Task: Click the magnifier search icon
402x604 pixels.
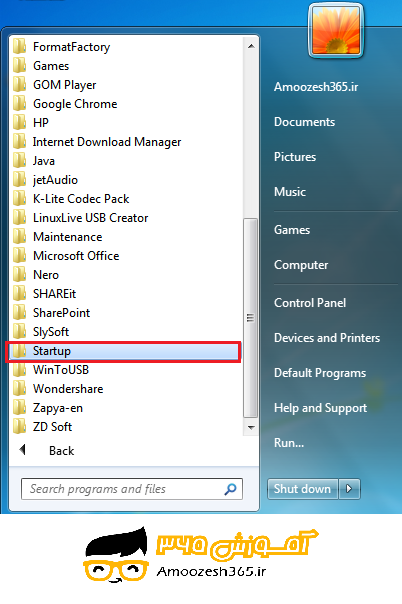Action: click(x=230, y=489)
